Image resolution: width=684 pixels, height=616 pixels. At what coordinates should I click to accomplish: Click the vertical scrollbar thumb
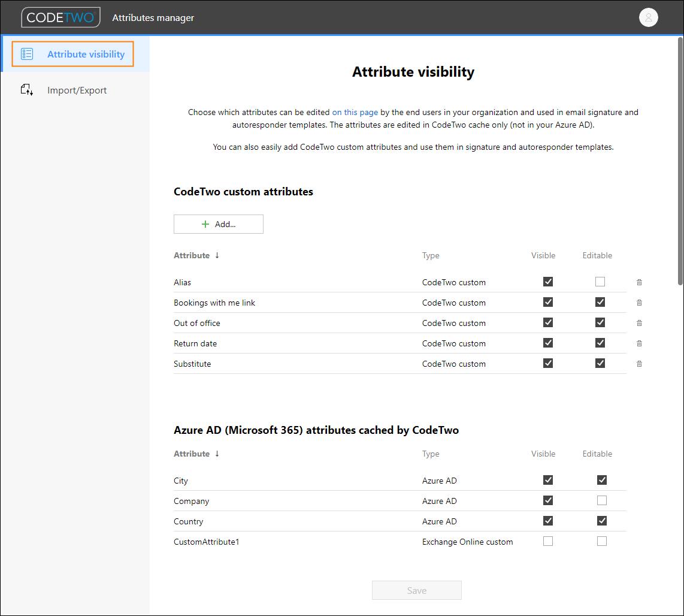click(680, 162)
